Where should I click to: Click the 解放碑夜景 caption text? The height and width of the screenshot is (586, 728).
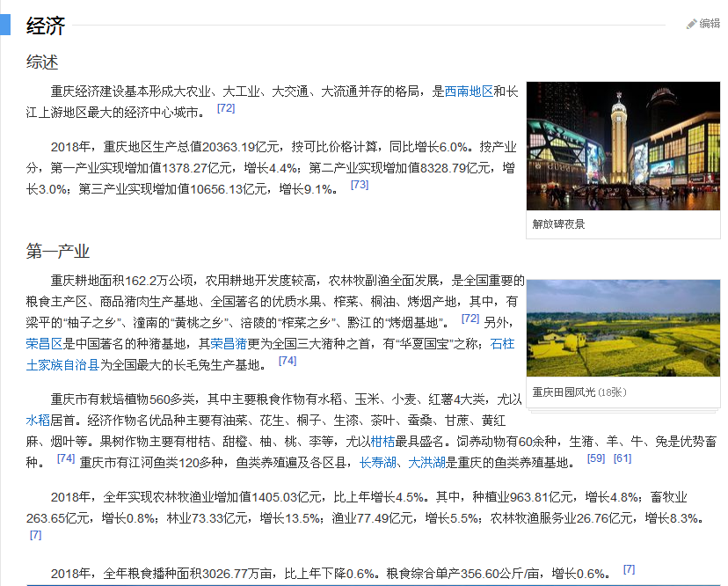558,224
